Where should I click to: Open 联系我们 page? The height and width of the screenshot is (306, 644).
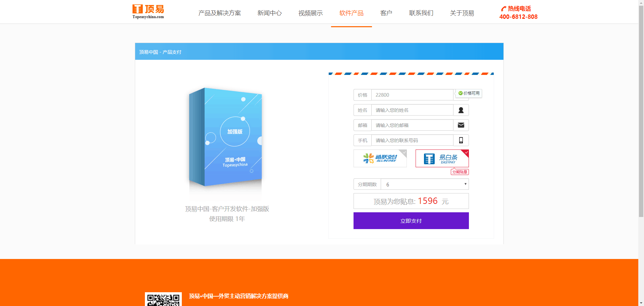pyautogui.click(x=421, y=13)
